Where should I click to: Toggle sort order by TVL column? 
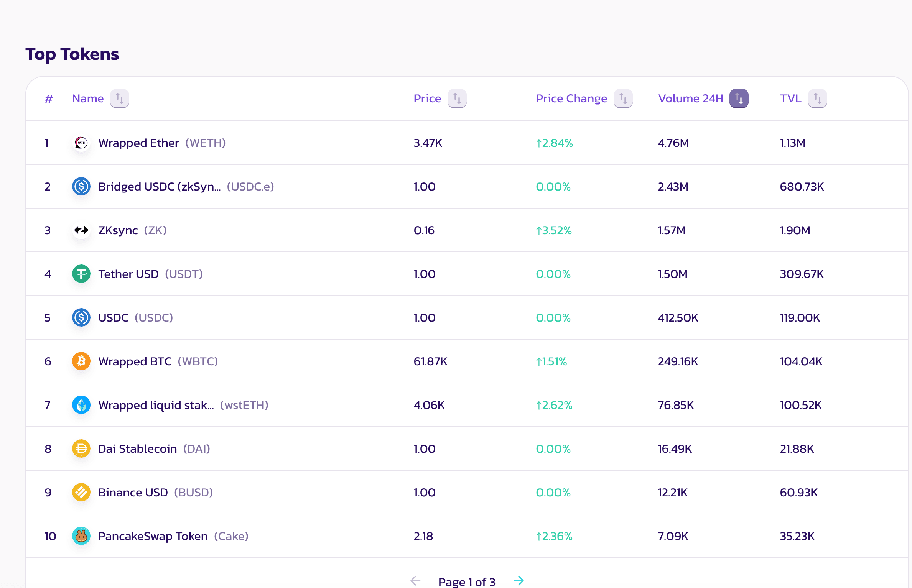click(x=817, y=99)
